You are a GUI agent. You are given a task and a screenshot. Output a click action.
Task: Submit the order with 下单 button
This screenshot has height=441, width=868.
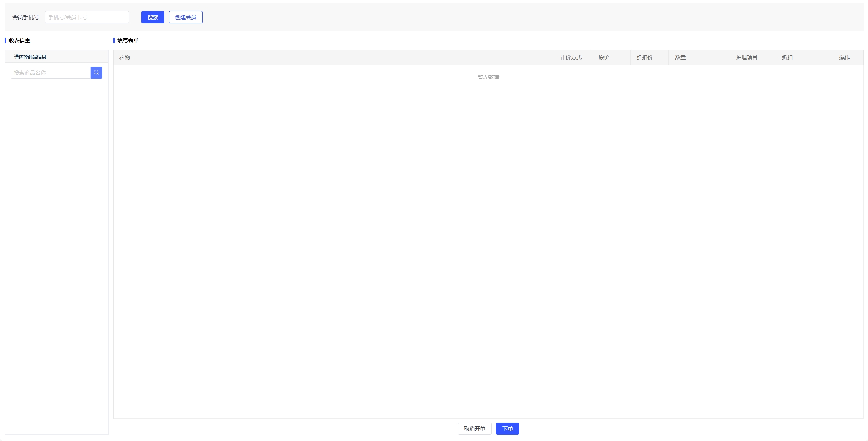click(507, 429)
